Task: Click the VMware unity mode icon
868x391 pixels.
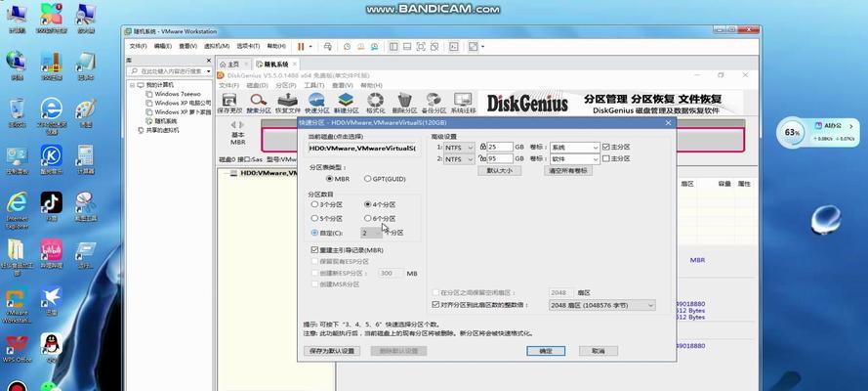Action: (434, 47)
